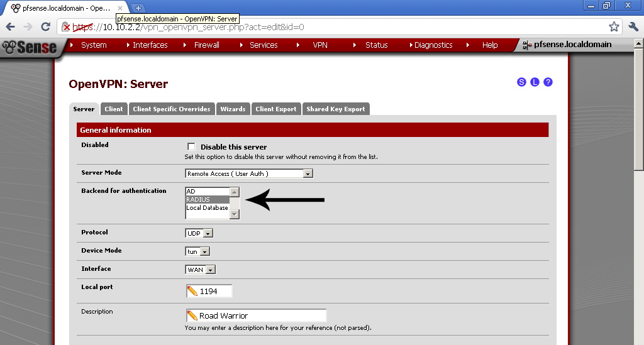Switch to the Client tab
This screenshot has width=644, height=345.
tap(114, 109)
